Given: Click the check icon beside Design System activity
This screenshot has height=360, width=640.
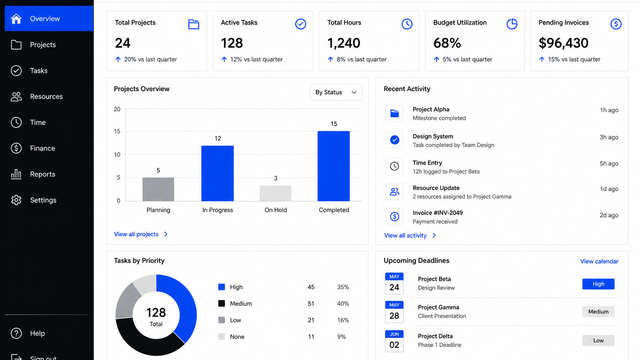Looking at the screenshot, I should pyautogui.click(x=394, y=140).
